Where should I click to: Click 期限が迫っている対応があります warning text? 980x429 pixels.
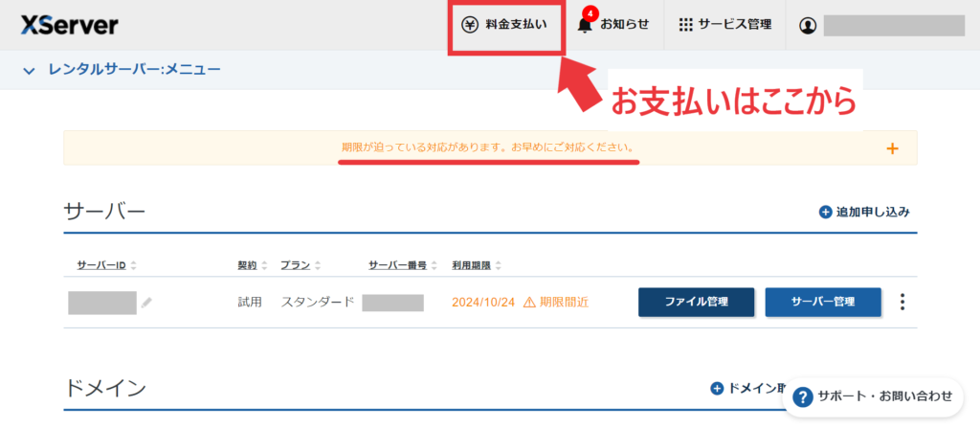[489, 148]
